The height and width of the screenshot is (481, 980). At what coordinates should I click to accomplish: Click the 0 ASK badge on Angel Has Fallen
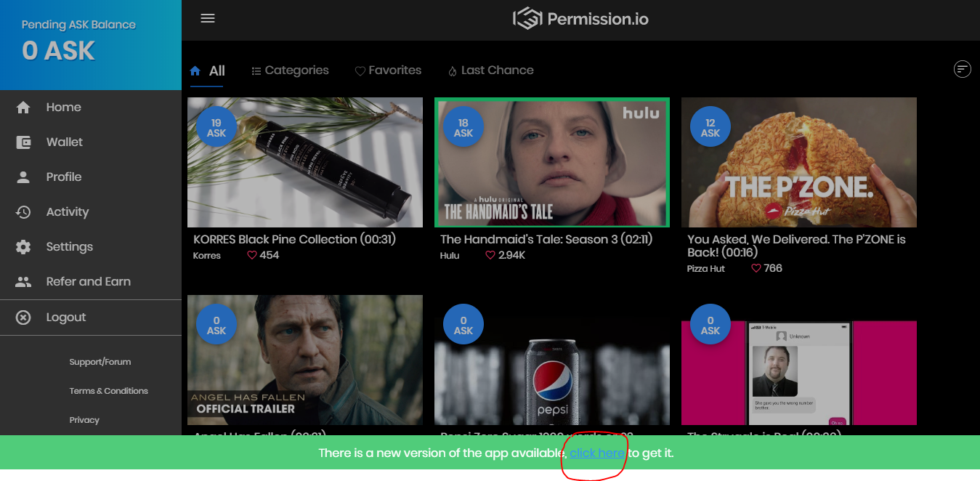pyautogui.click(x=216, y=325)
